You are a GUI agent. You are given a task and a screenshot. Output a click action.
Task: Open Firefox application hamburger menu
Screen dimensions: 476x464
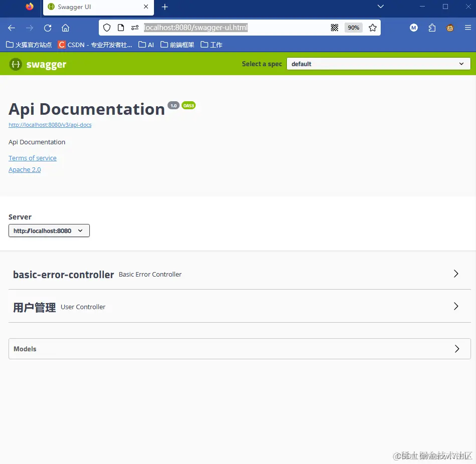tap(468, 28)
